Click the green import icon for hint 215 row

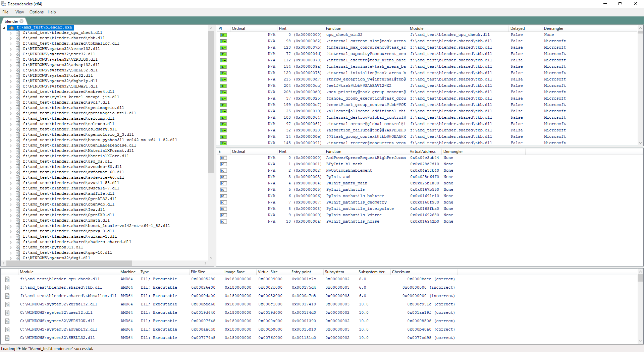pyautogui.click(x=223, y=79)
